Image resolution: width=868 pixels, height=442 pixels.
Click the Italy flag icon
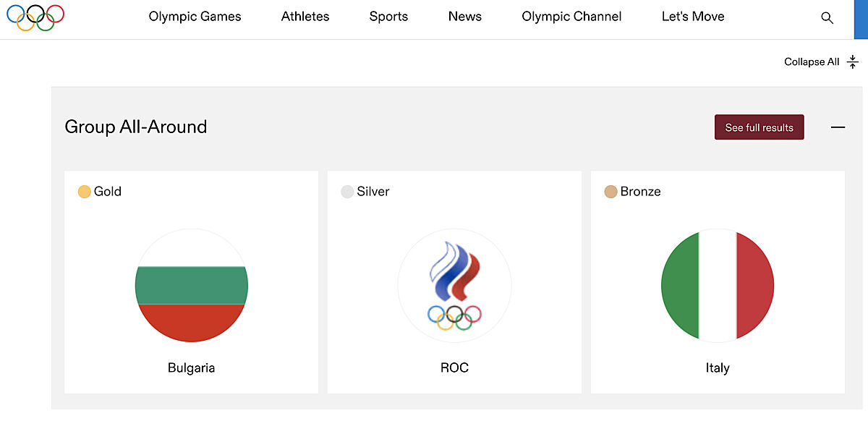pyautogui.click(x=718, y=286)
